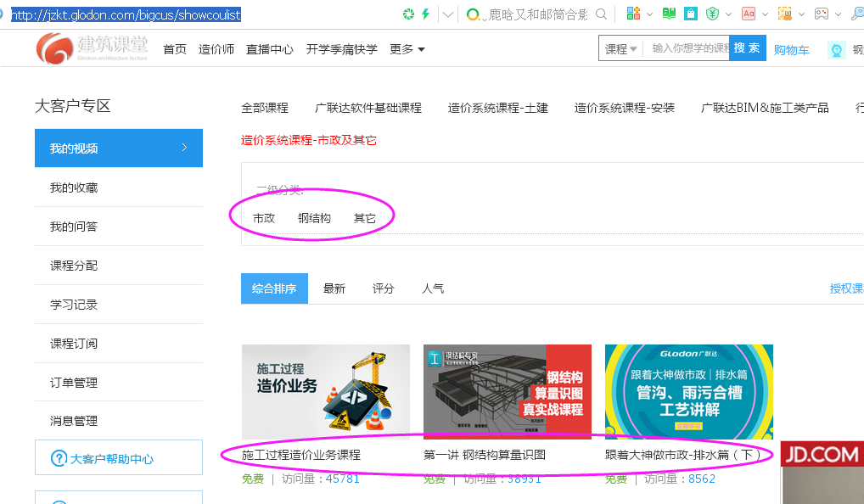Open 跟着大神做市政-排水篇（下）title link

click(x=683, y=455)
